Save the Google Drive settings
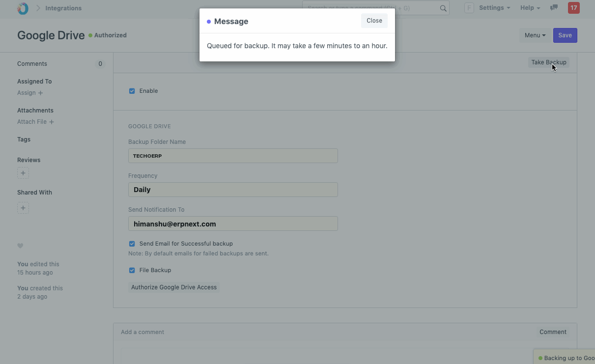The width and height of the screenshot is (595, 364). (x=565, y=35)
